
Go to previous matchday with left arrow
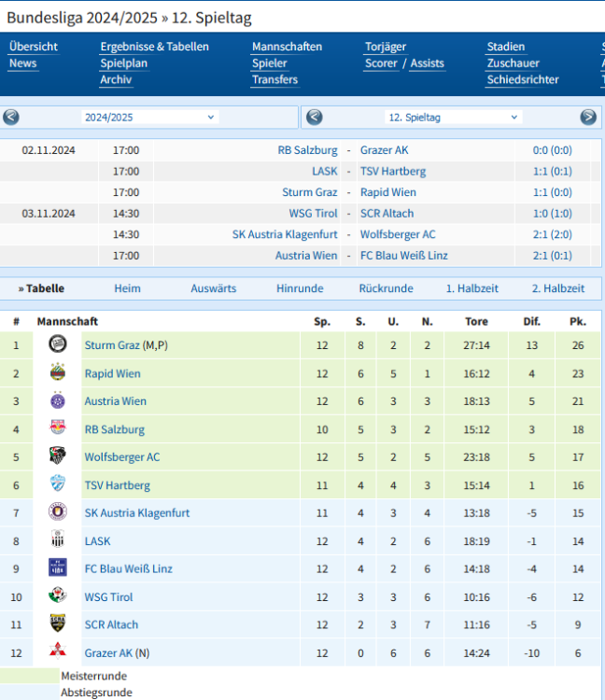click(x=315, y=118)
